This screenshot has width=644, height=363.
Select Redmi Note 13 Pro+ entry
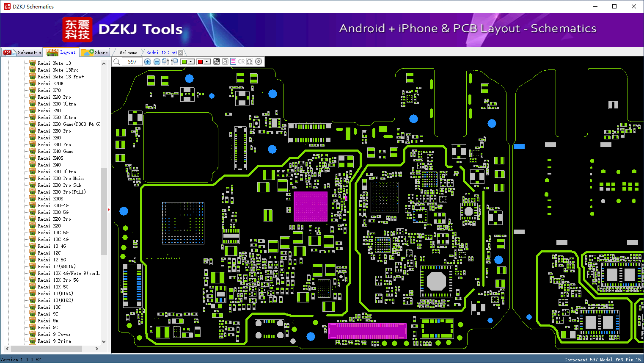tap(61, 77)
